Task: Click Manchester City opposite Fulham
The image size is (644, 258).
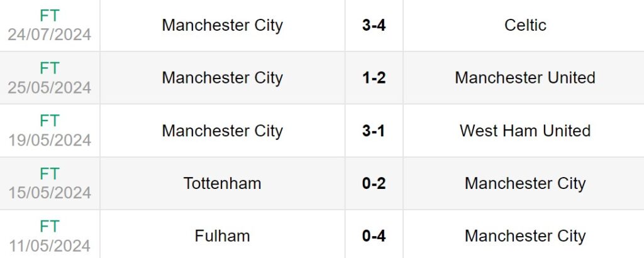Action: coord(525,236)
